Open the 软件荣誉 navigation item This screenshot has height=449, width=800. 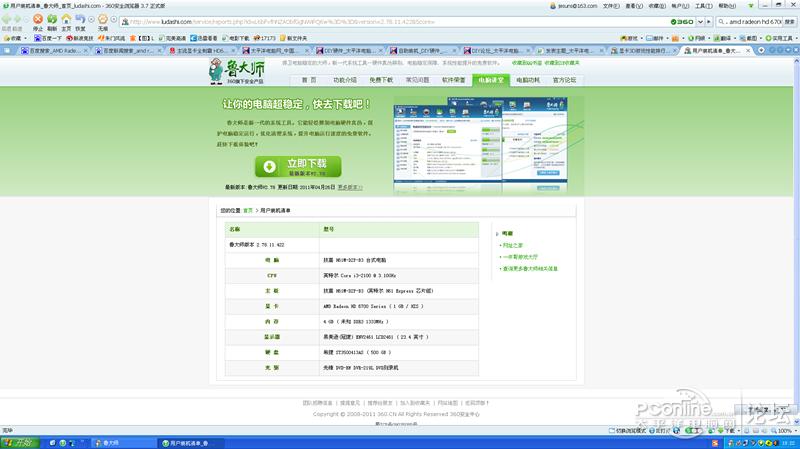454,80
